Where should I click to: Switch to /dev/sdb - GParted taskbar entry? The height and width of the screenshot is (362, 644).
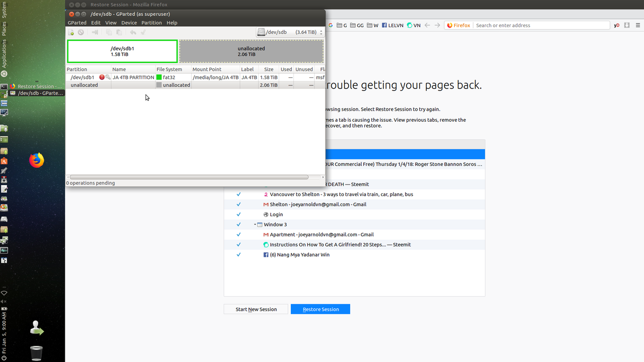pyautogui.click(x=37, y=93)
